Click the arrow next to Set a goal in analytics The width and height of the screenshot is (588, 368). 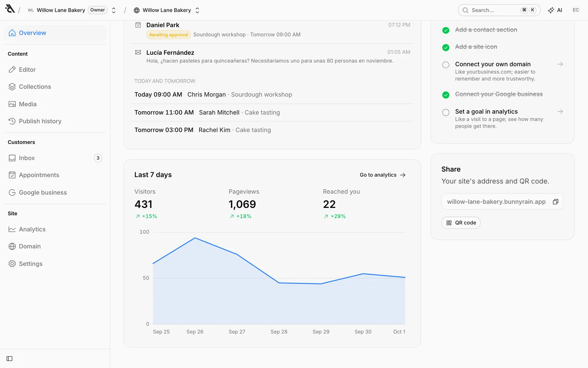coord(560,112)
